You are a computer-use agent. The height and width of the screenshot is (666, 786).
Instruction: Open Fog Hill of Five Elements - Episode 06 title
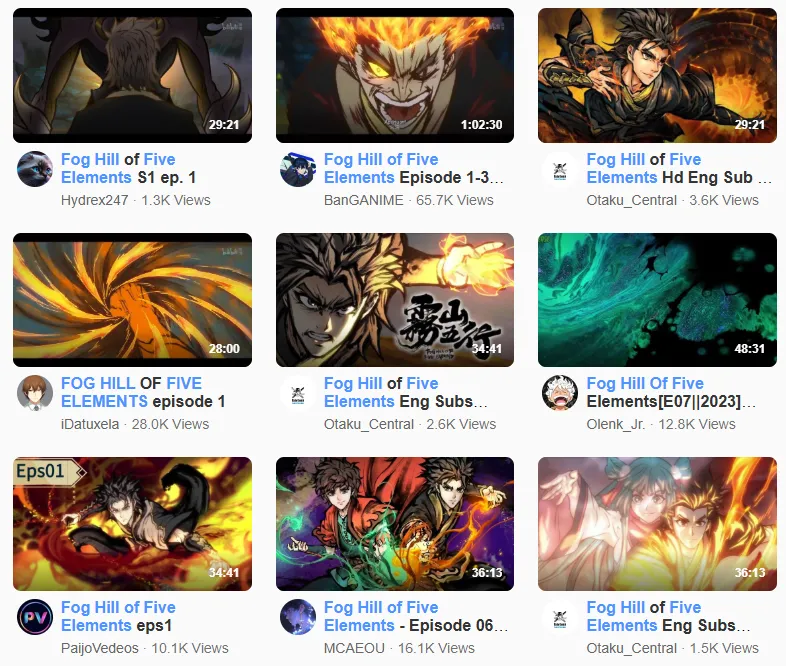click(416, 616)
